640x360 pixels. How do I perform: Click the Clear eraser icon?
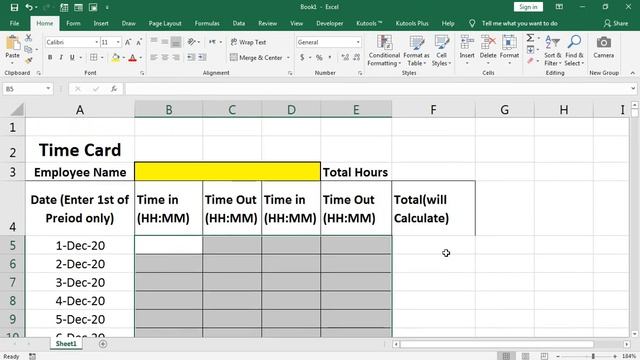pos(530,61)
